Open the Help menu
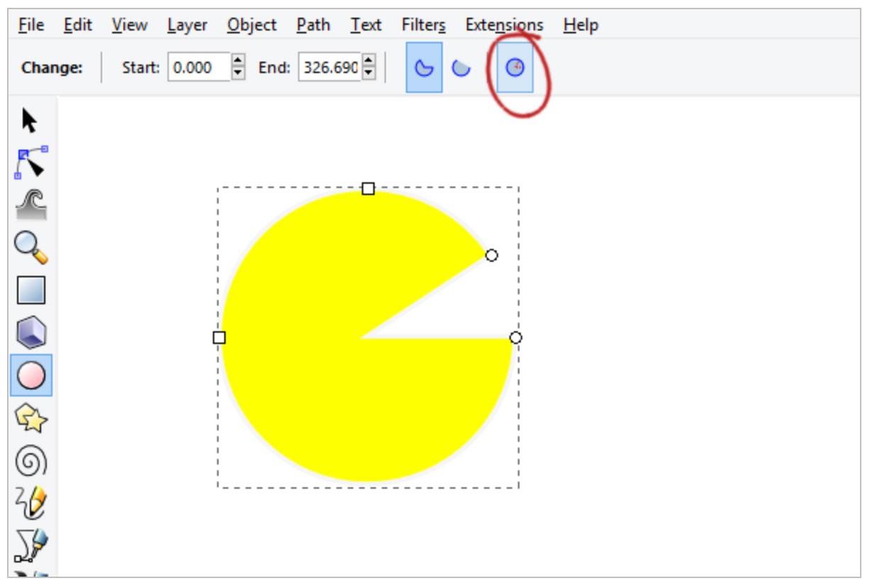877x588 pixels. 580,25
